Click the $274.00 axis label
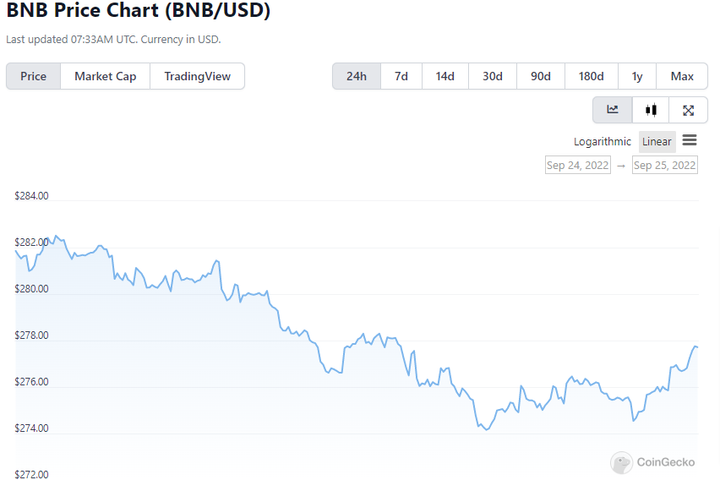 click(31, 428)
